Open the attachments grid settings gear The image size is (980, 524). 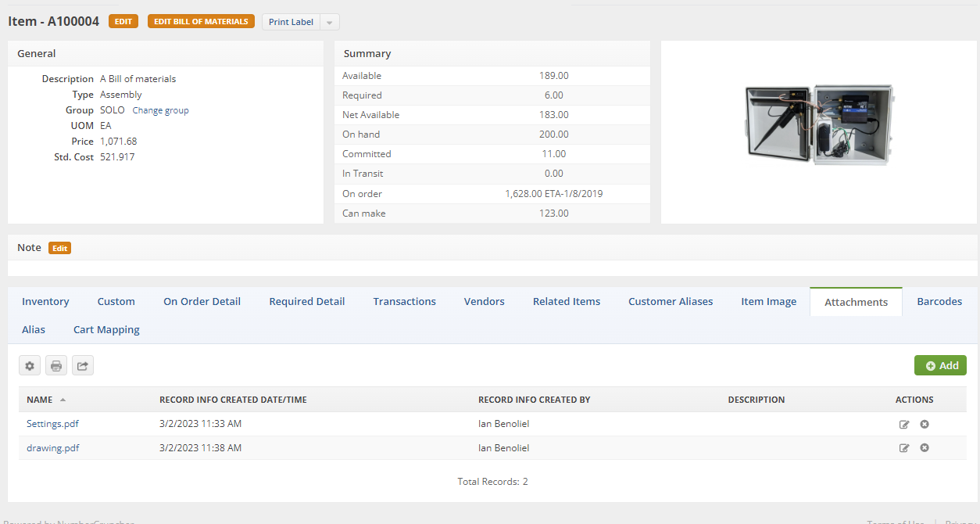click(30, 365)
